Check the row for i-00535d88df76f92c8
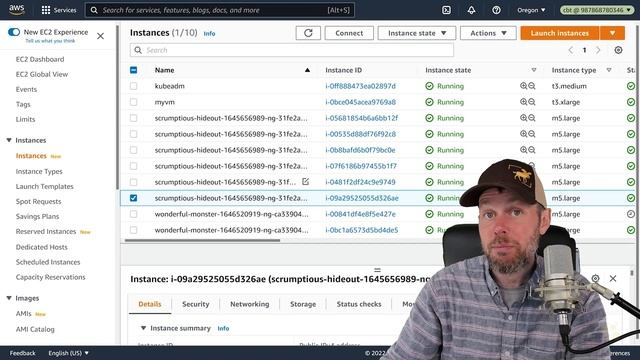This screenshot has width=640, height=360. (x=133, y=133)
